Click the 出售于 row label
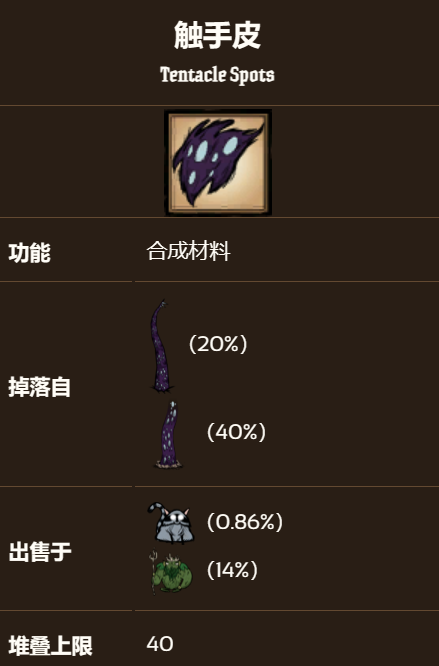Image resolution: width=439 pixels, height=666 pixels. pyautogui.click(x=40, y=552)
